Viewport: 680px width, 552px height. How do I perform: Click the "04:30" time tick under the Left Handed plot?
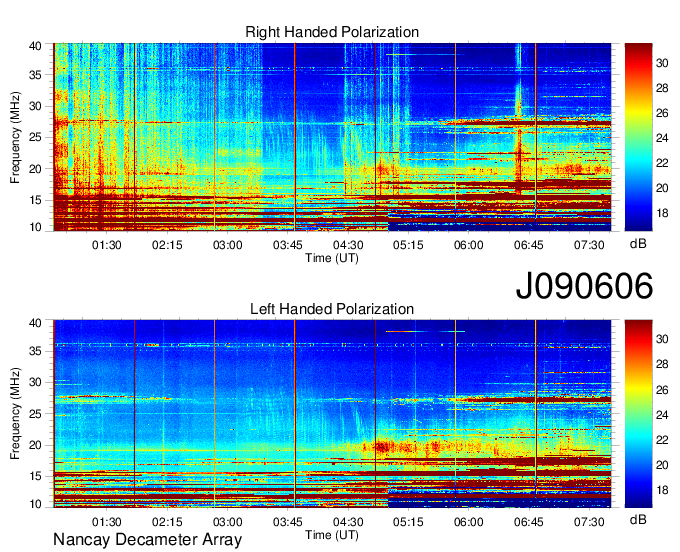[x=348, y=522]
